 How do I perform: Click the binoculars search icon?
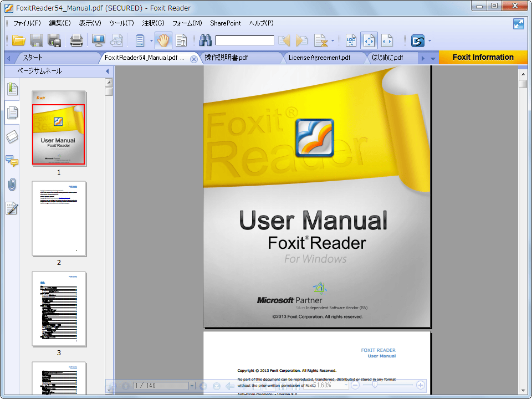(x=205, y=40)
